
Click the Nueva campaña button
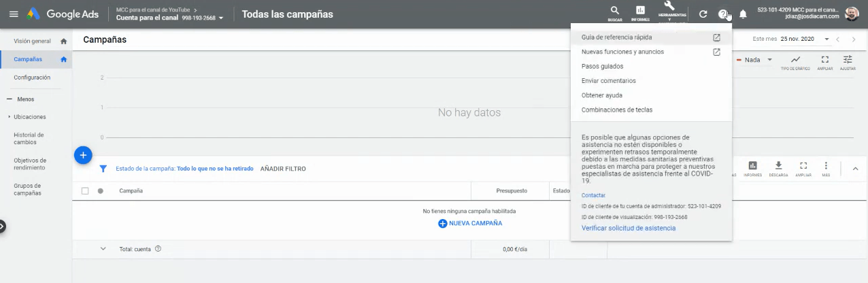point(470,223)
